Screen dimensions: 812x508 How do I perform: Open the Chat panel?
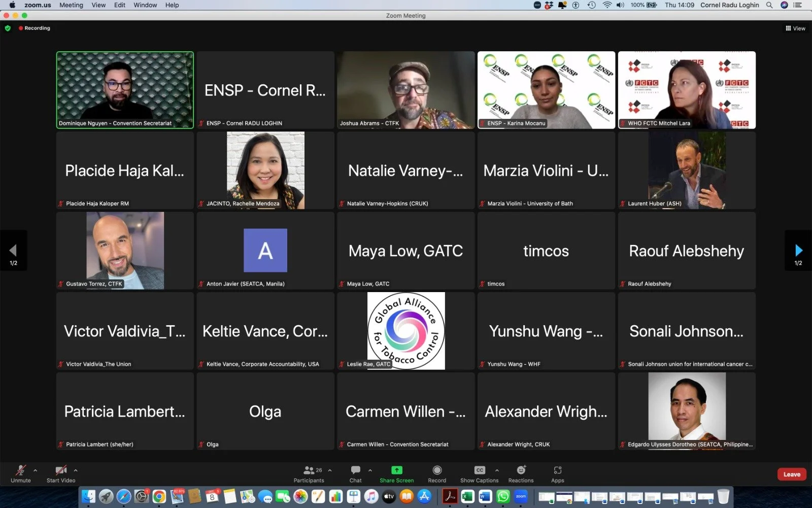click(x=355, y=474)
